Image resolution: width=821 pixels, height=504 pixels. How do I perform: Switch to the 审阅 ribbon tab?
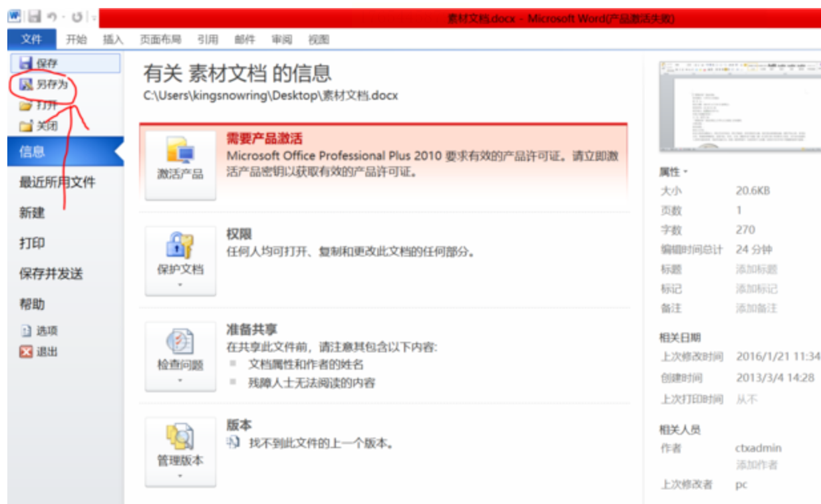click(281, 40)
